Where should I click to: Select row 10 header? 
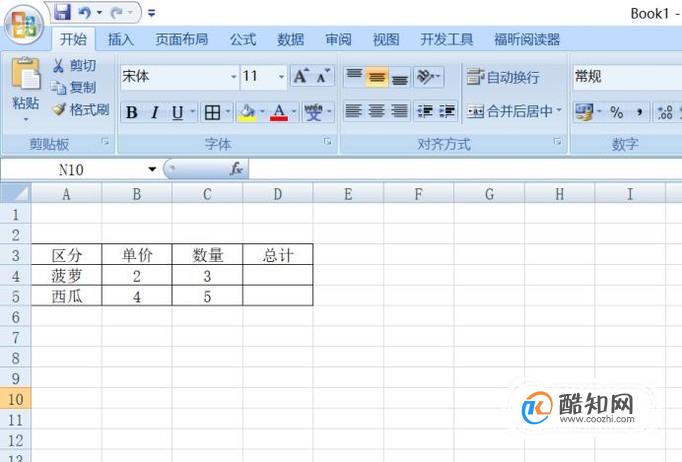[16, 399]
